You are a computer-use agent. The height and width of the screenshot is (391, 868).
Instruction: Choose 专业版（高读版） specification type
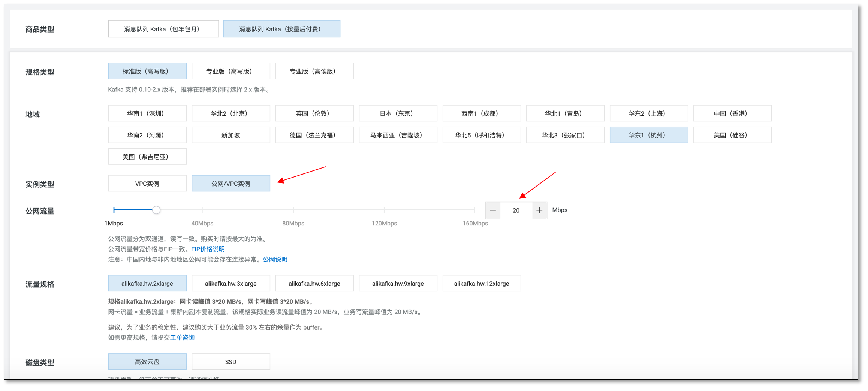pyautogui.click(x=314, y=71)
